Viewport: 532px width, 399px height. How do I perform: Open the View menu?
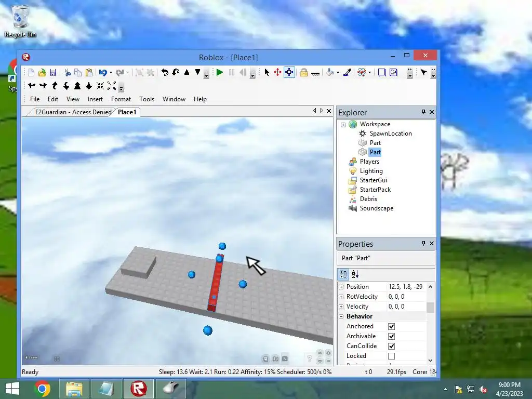[x=73, y=99]
